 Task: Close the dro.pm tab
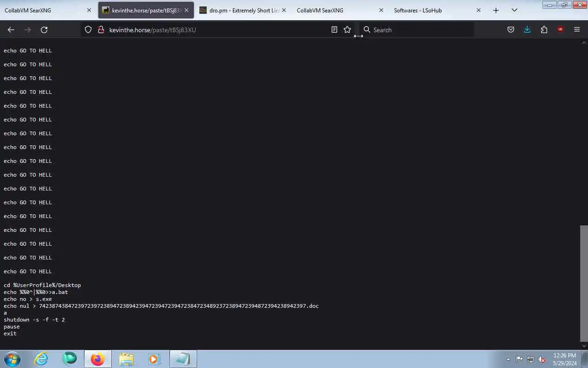(x=283, y=10)
